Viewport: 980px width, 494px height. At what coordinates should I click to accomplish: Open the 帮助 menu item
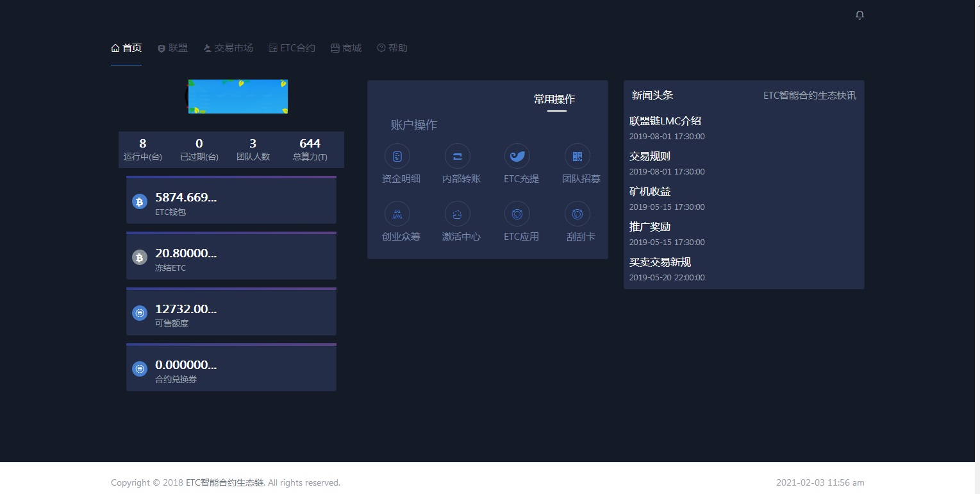pyautogui.click(x=392, y=47)
